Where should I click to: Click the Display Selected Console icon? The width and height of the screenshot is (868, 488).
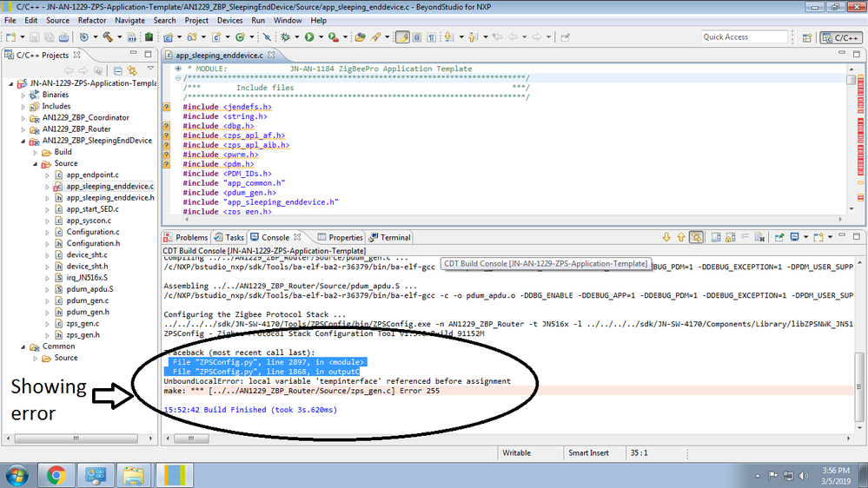click(795, 237)
